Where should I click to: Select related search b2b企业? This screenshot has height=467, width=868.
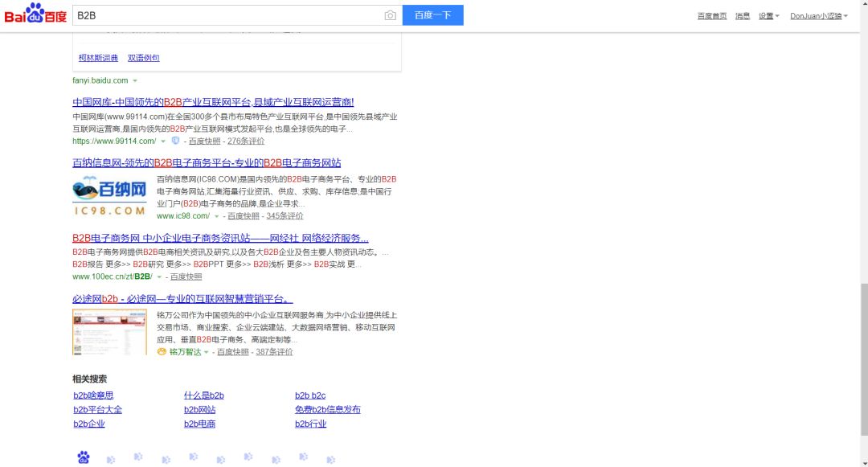point(89,424)
